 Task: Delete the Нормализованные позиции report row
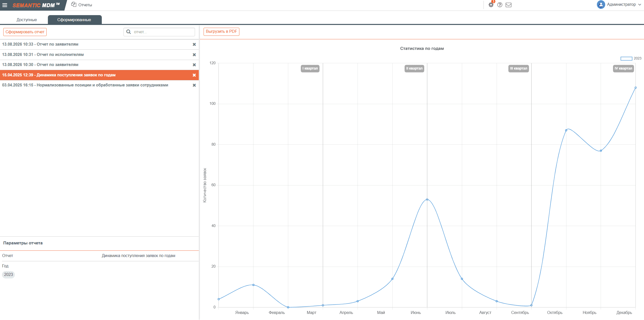(x=194, y=85)
